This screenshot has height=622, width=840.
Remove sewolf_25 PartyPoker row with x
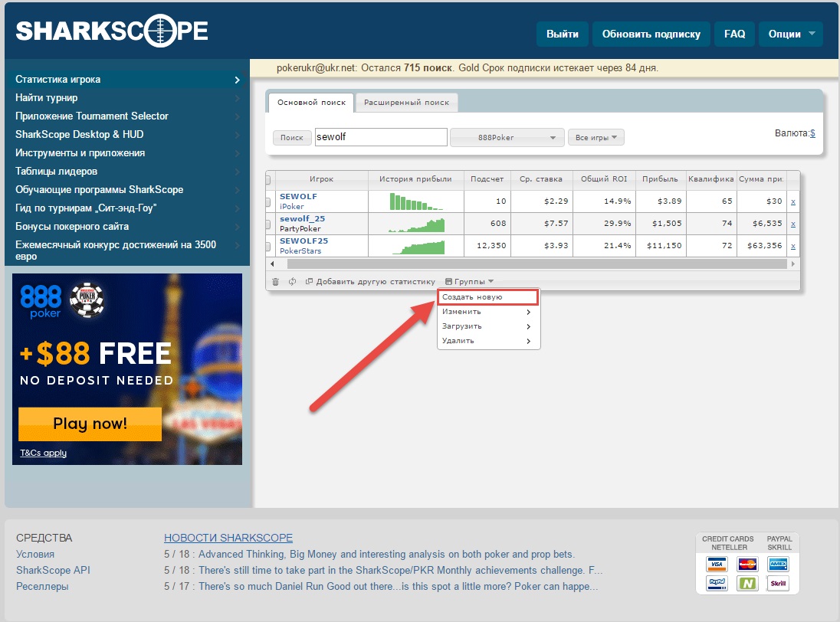point(792,224)
